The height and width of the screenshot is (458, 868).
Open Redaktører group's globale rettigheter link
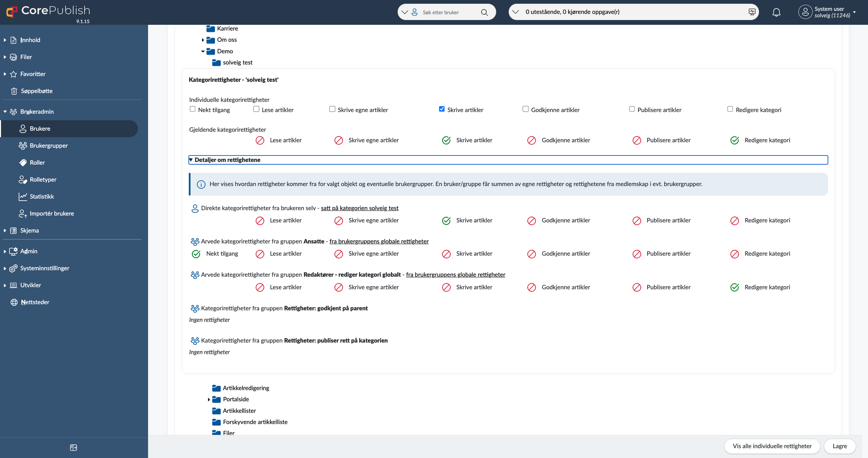pos(455,275)
